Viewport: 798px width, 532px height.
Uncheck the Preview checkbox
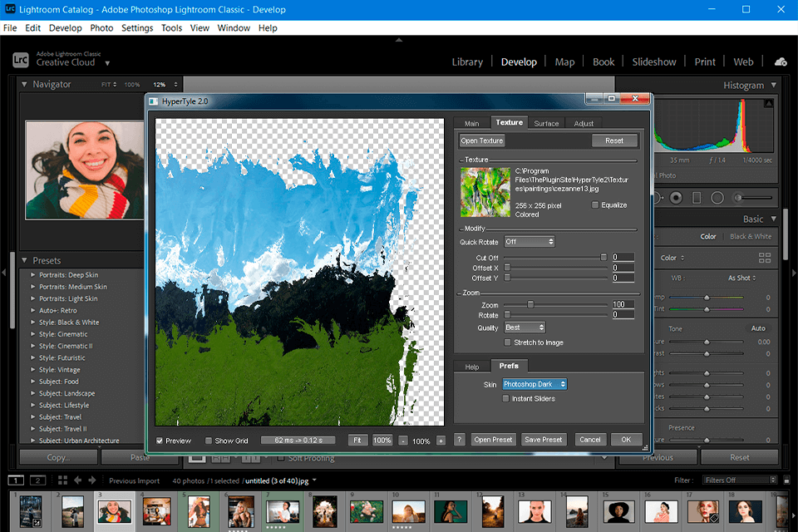(x=160, y=441)
